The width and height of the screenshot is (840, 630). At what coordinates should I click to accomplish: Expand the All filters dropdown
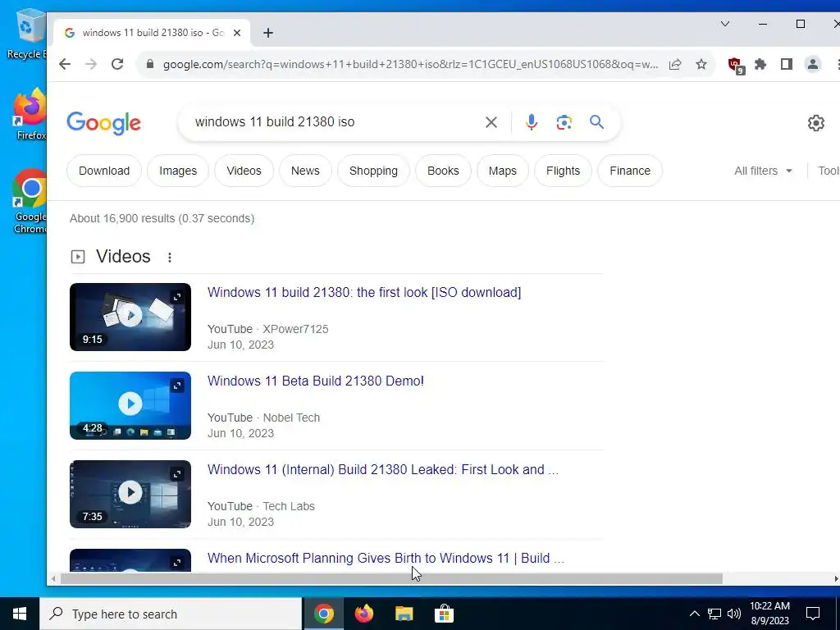click(x=764, y=171)
